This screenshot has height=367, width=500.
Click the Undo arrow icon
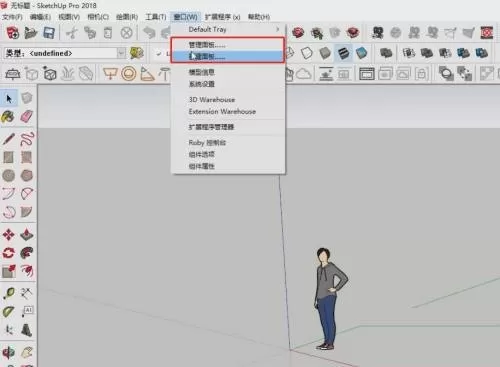[x=149, y=33]
